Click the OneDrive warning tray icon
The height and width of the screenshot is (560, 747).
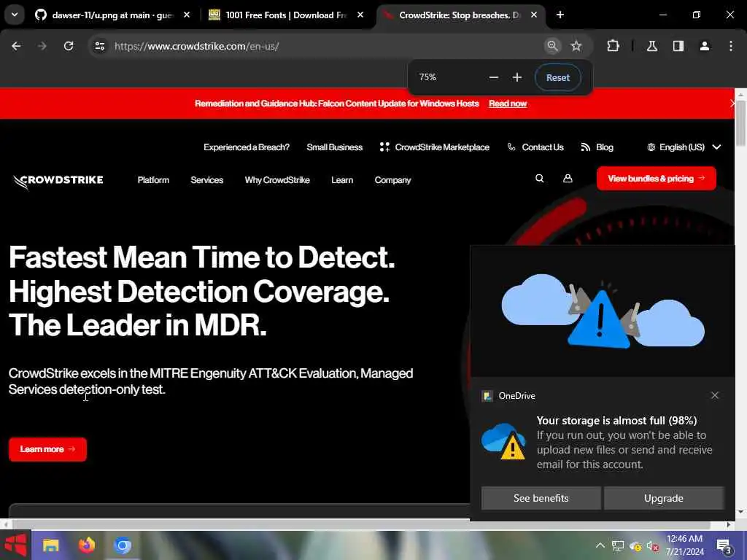coord(635,546)
